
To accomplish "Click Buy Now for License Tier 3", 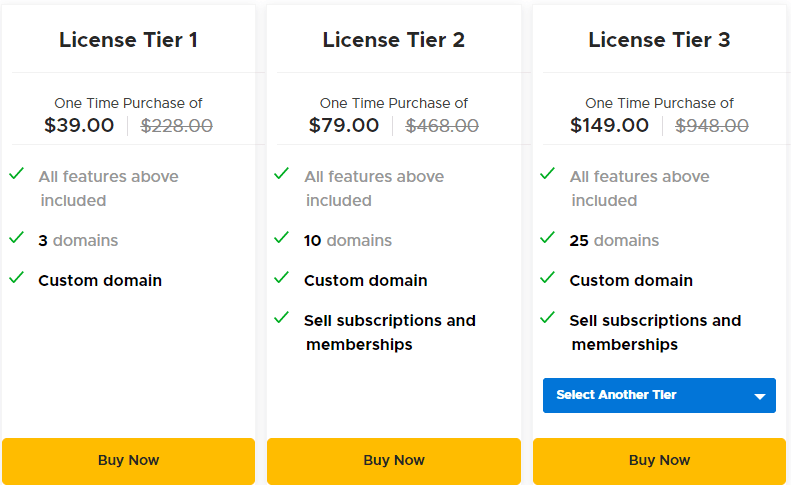I will pyautogui.click(x=659, y=461).
